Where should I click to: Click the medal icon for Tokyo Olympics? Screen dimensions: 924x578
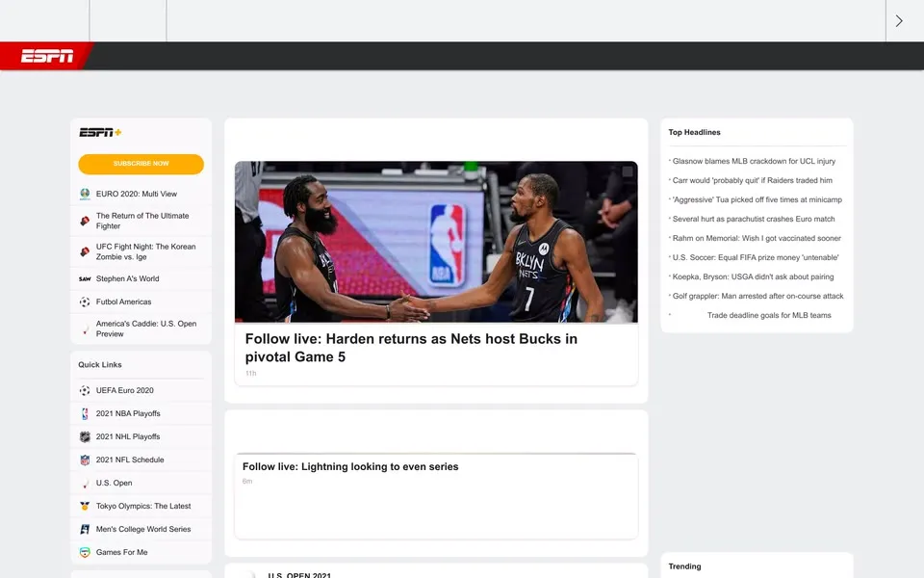pyautogui.click(x=85, y=506)
